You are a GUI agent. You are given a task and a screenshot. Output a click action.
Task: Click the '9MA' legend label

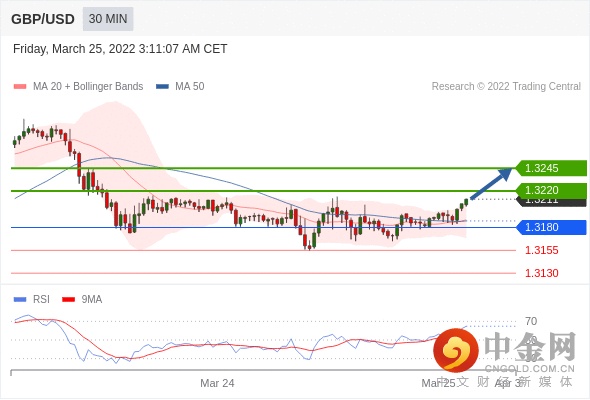92,300
